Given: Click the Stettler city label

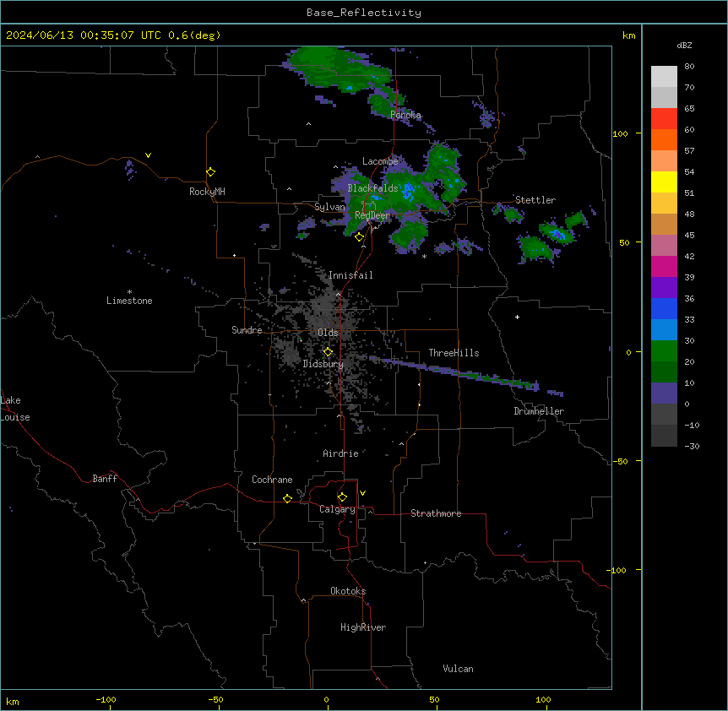Looking at the screenshot, I should pos(535,200).
